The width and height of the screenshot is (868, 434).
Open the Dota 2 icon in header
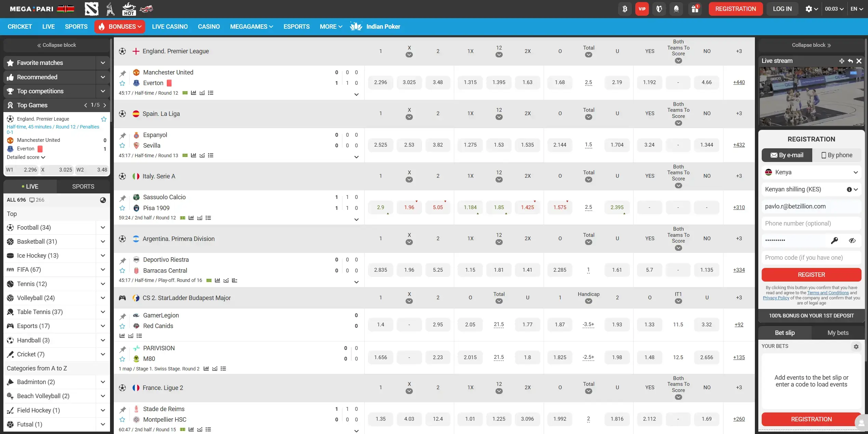(92, 9)
